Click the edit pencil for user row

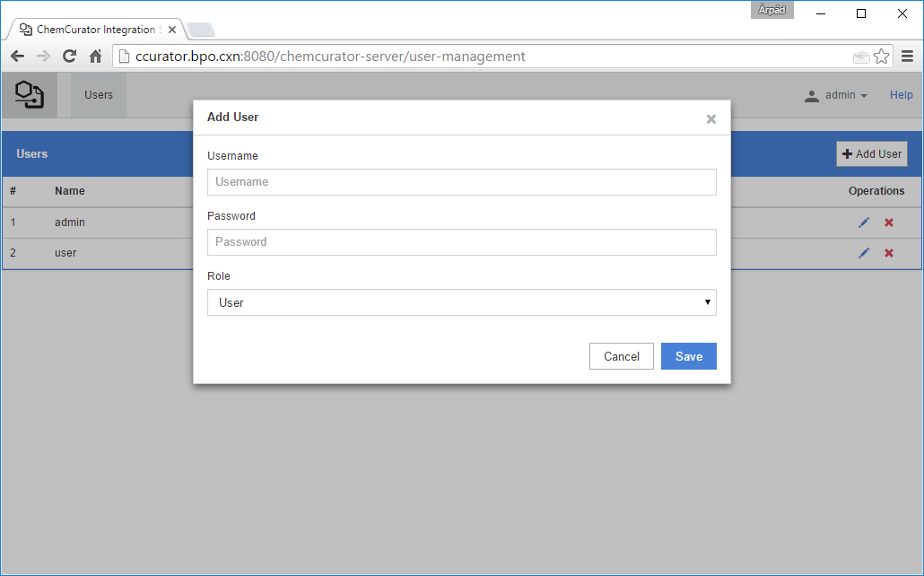864,253
